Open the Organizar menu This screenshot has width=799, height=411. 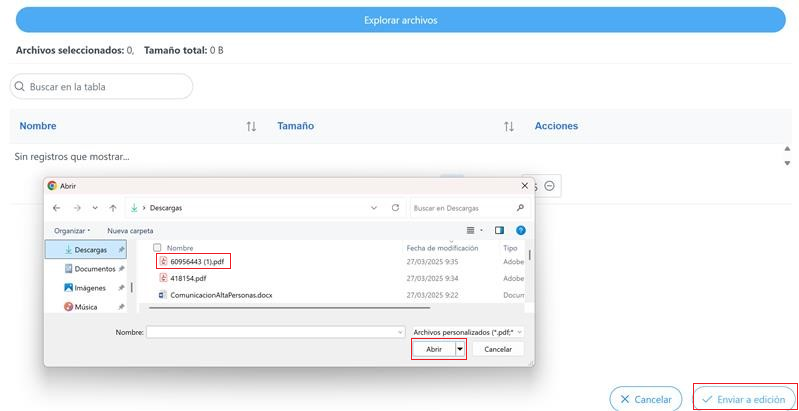tap(72, 231)
